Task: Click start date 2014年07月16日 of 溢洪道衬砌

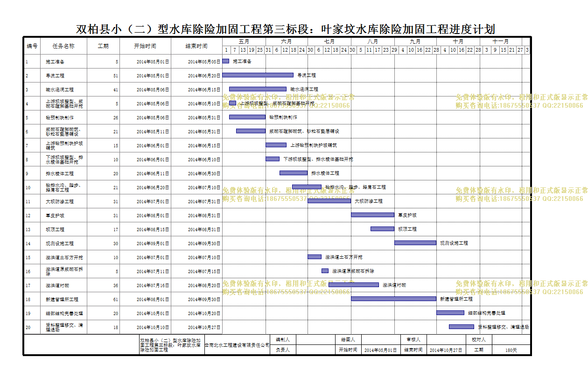Action: (x=153, y=285)
